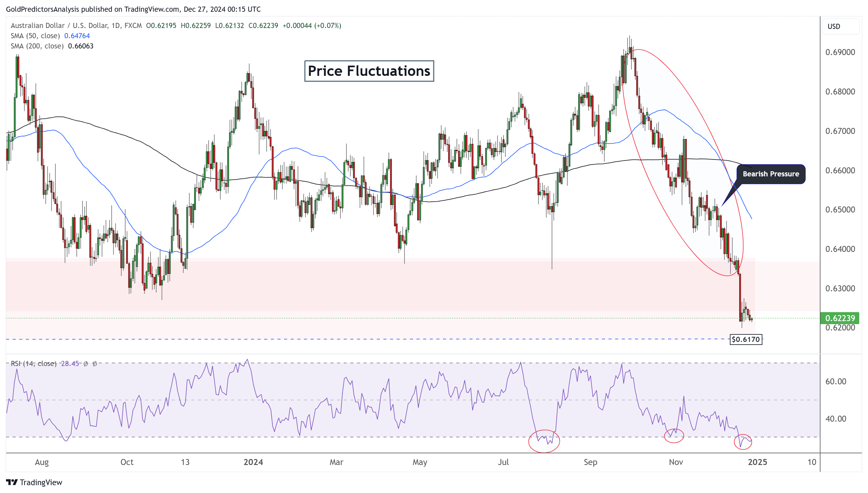Click the RSI 40.00 axis label
The height and width of the screenshot is (493, 868).
coord(835,418)
